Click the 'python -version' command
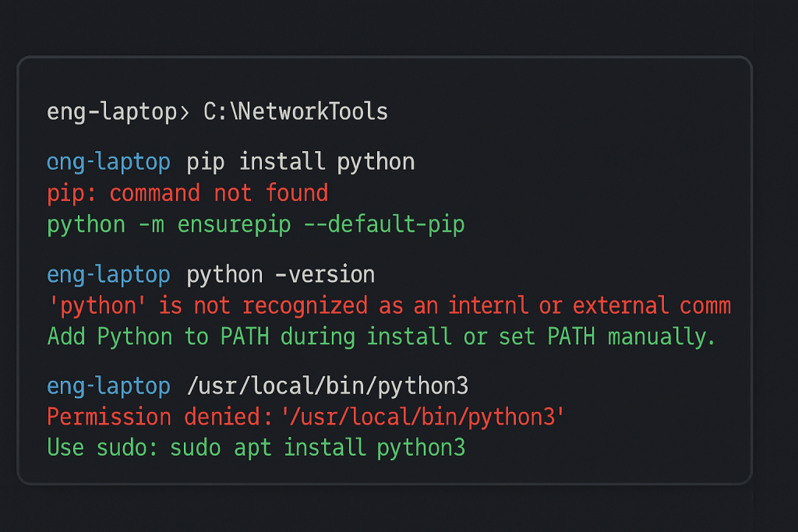Image resolution: width=798 pixels, height=532 pixels. coord(281,275)
